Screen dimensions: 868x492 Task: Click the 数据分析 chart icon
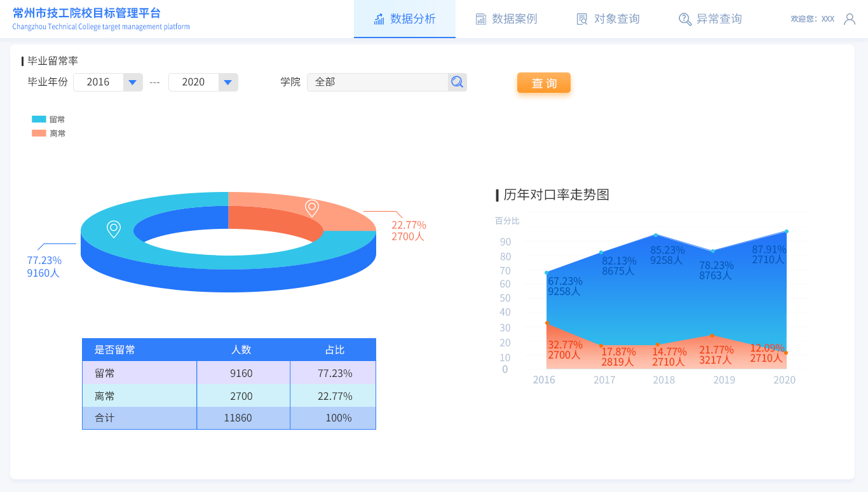pyautogui.click(x=379, y=19)
